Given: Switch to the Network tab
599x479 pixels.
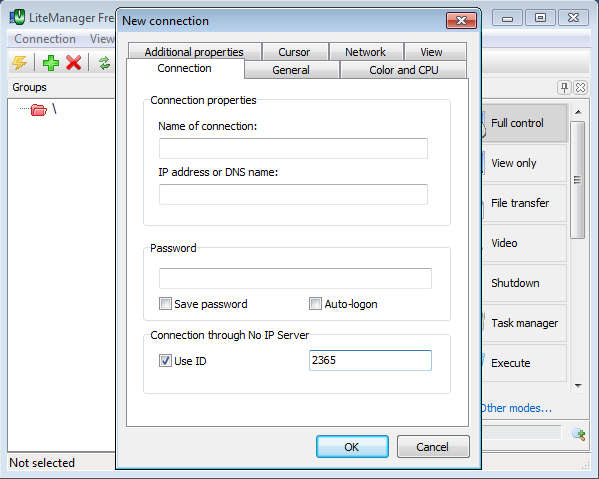Looking at the screenshot, I should tap(366, 52).
